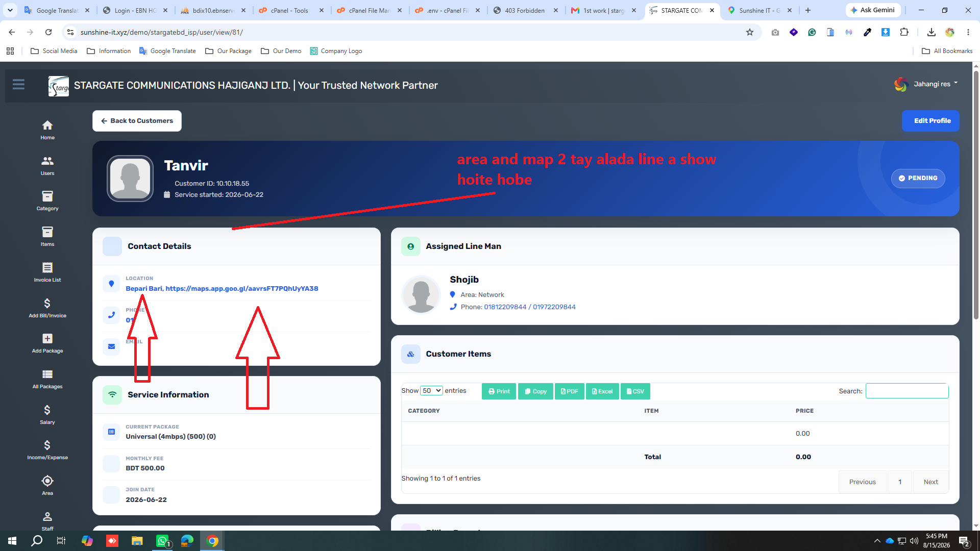Export Customer Items to Excel
The height and width of the screenshot is (551, 980).
[602, 391]
